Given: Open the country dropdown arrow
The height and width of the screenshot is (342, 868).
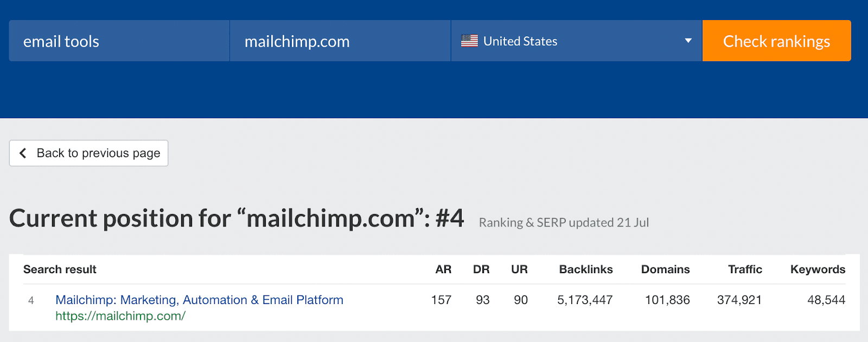Looking at the screenshot, I should [688, 41].
